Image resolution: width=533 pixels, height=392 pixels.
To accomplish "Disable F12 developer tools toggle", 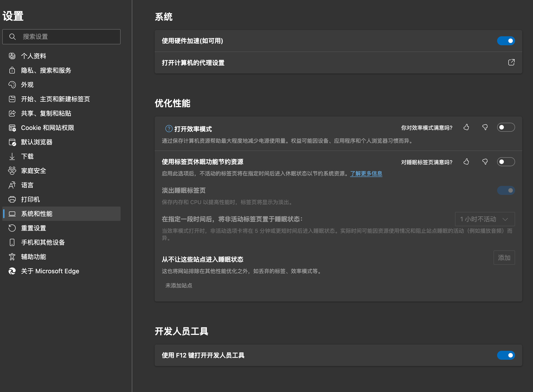I will (x=506, y=355).
